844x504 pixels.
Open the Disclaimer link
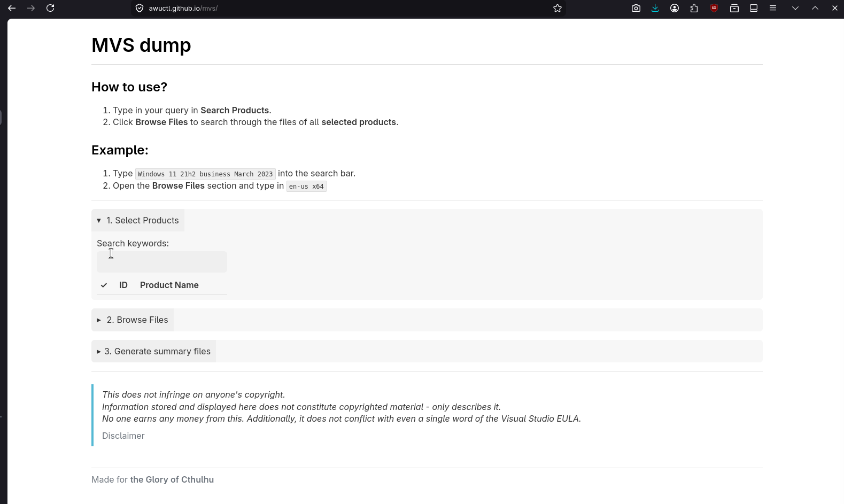click(123, 436)
